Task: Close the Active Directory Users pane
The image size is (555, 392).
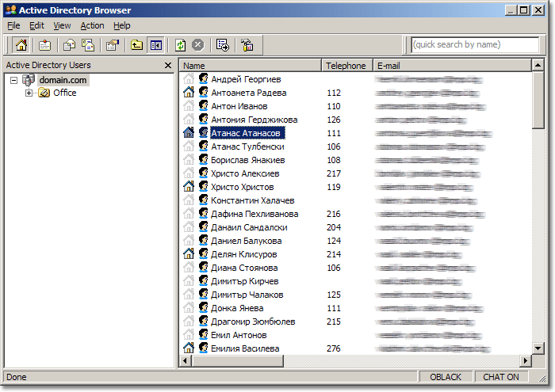Action: pos(168,66)
